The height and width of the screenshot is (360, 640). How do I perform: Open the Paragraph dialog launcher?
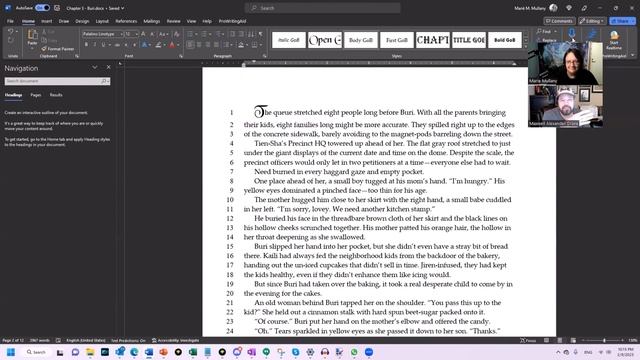264,56
